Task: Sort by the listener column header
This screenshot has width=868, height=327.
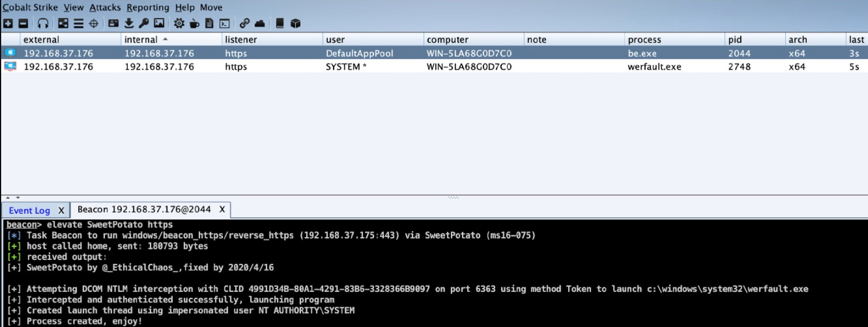Action: tap(272, 40)
